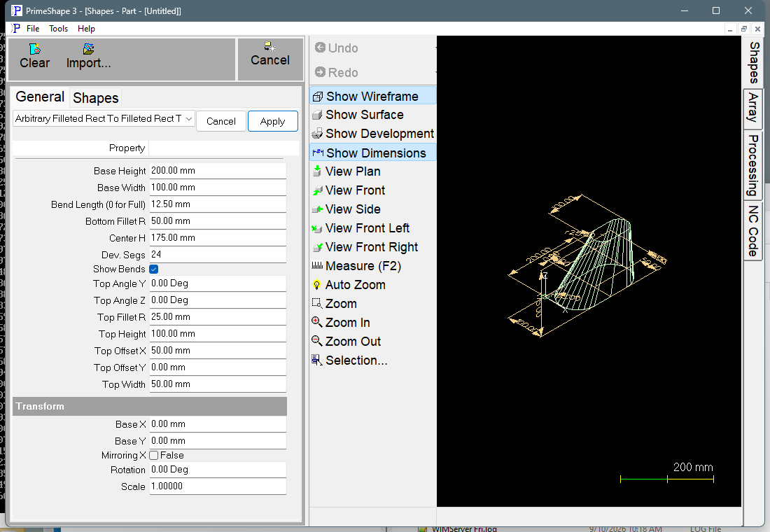This screenshot has height=532, width=770.
Task: Edit the Base Width value field
Action: point(218,188)
